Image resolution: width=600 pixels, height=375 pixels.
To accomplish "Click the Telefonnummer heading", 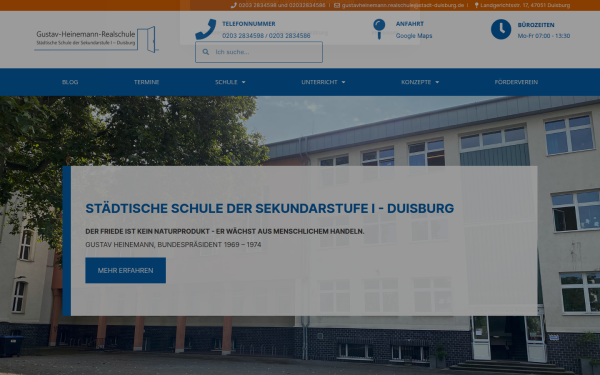I will click(x=249, y=24).
